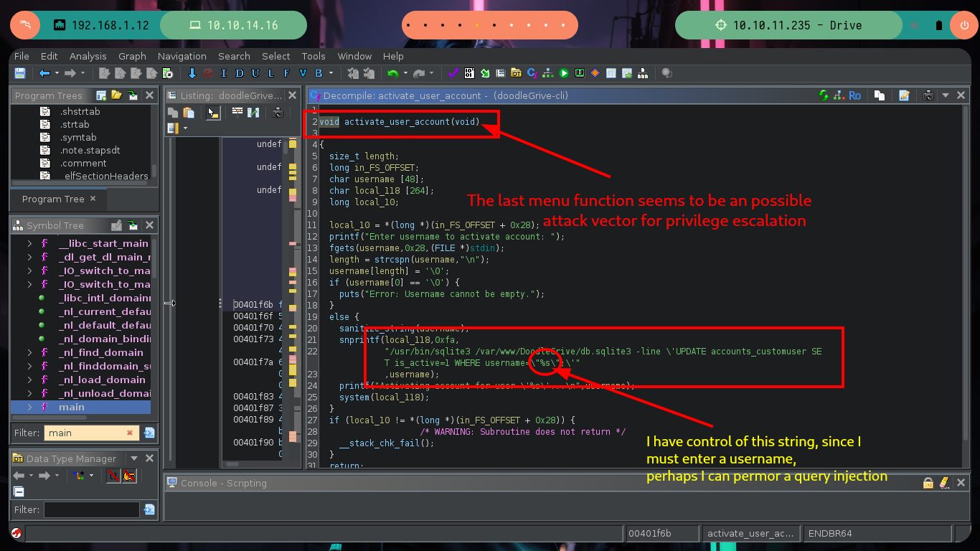Screen dimensions: 980x551
Task: Open the Graph menu
Action: pyautogui.click(x=132, y=56)
